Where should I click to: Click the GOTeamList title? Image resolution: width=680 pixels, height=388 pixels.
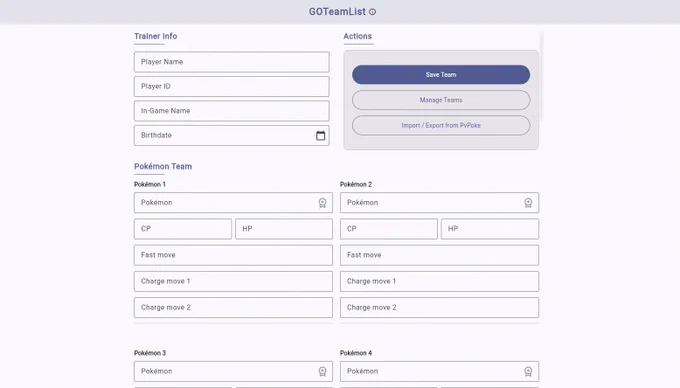[x=337, y=12]
